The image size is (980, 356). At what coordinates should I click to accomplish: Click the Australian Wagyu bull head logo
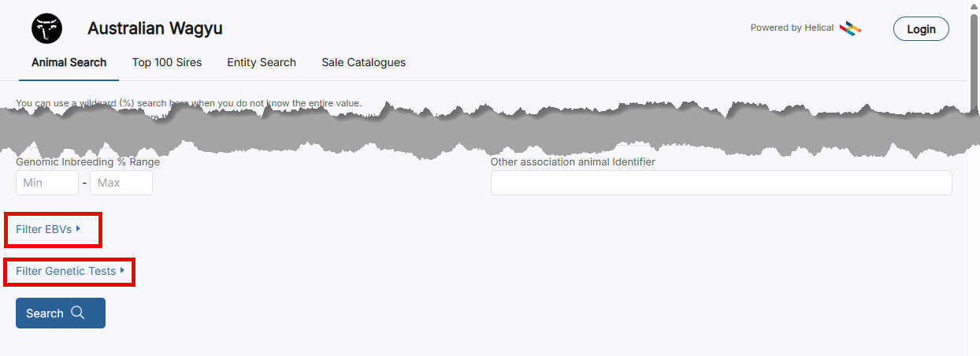click(x=46, y=28)
